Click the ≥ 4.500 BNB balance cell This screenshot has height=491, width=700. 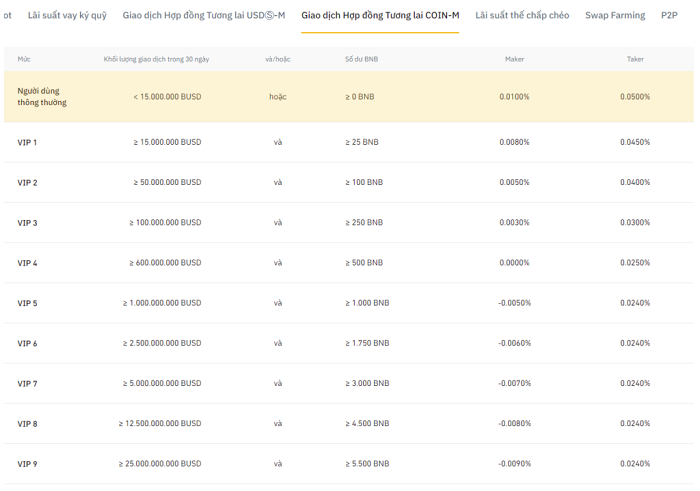367,423
